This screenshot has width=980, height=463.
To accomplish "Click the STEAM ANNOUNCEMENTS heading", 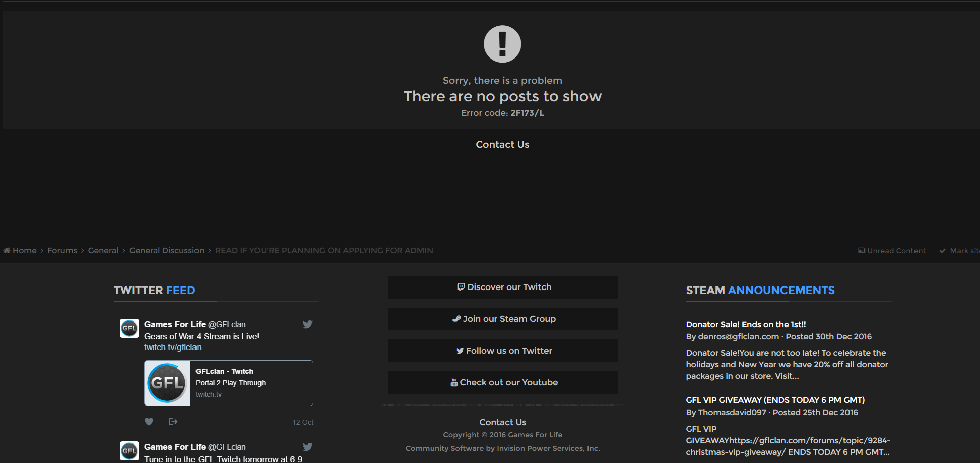I will 760,291.
